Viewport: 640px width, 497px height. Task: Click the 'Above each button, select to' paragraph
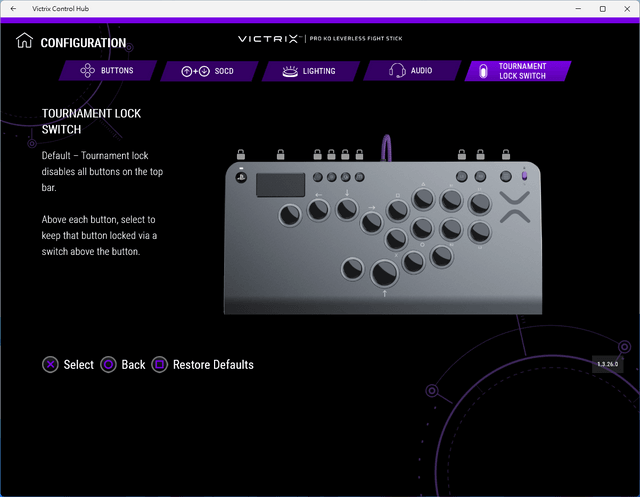pyautogui.click(x=99, y=235)
